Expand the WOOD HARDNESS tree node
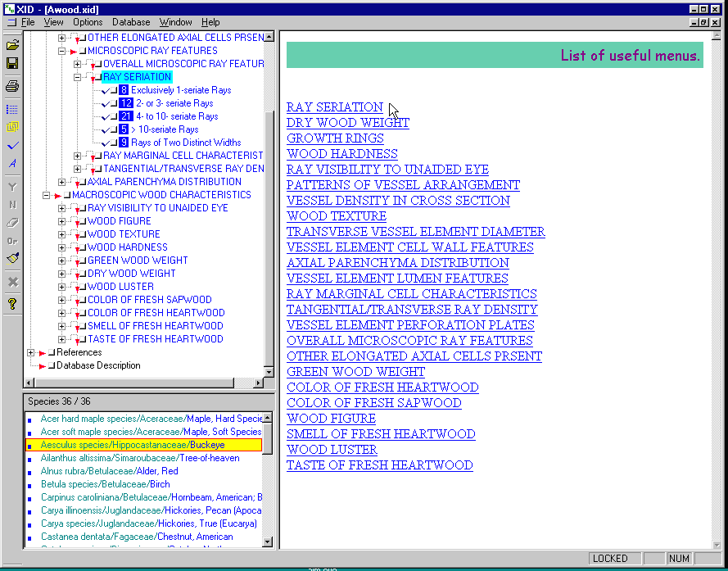 pos(62,247)
